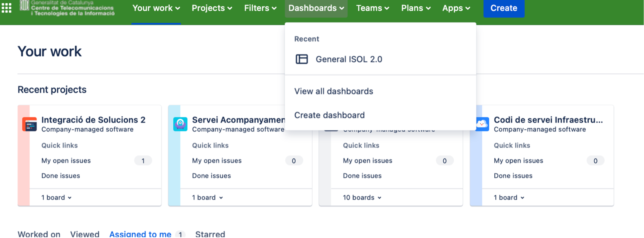The image size is (644, 238).
Task: Choose Create dashboard option
Action: pyautogui.click(x=329, y=115)
